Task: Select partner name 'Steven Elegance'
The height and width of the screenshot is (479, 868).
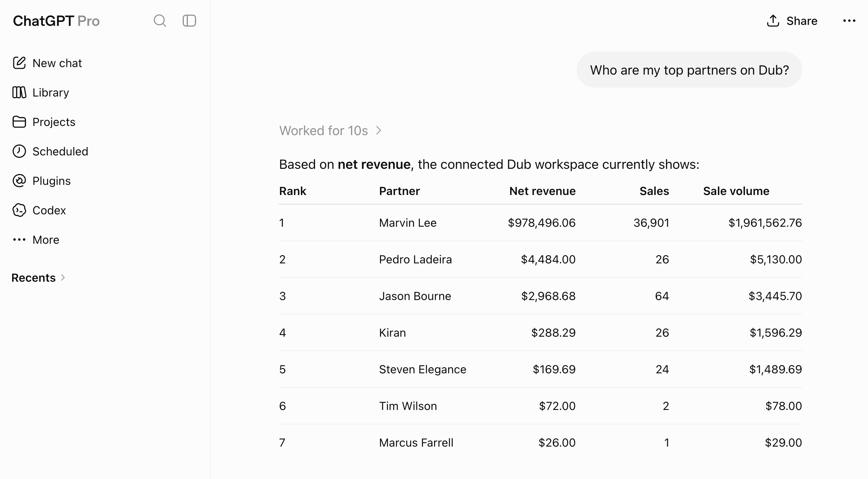Action: [423, 369]
